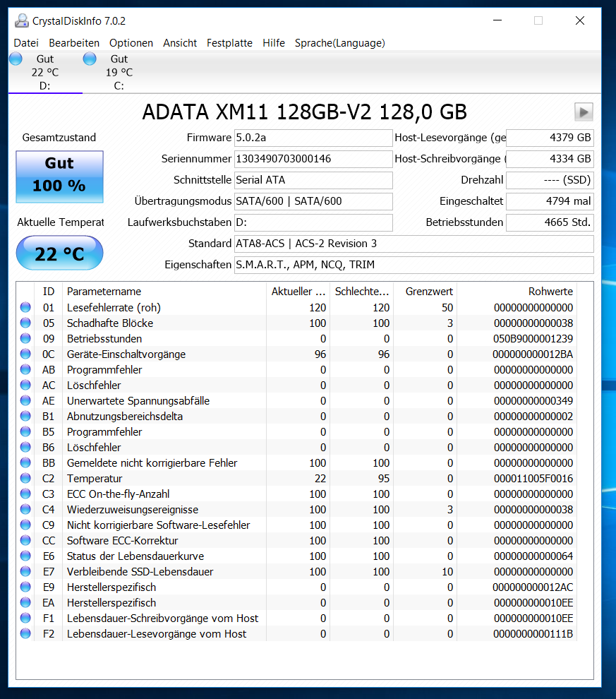616x699 pixels.
Task: Select the D: drive status orb
Action: pos(16,59)
